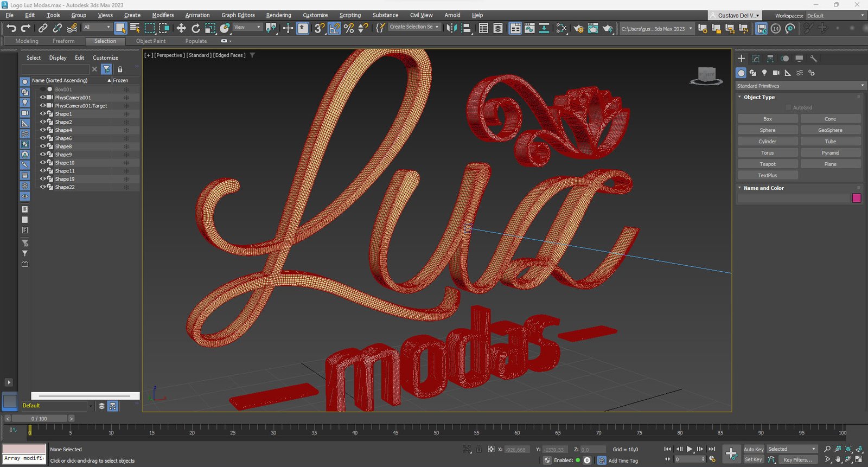Click the Zoom Extents Selected navigation icon

(x=848, y=449)
